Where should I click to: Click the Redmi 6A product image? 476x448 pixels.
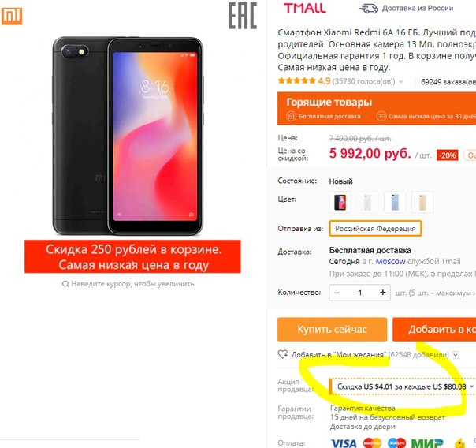128,136
